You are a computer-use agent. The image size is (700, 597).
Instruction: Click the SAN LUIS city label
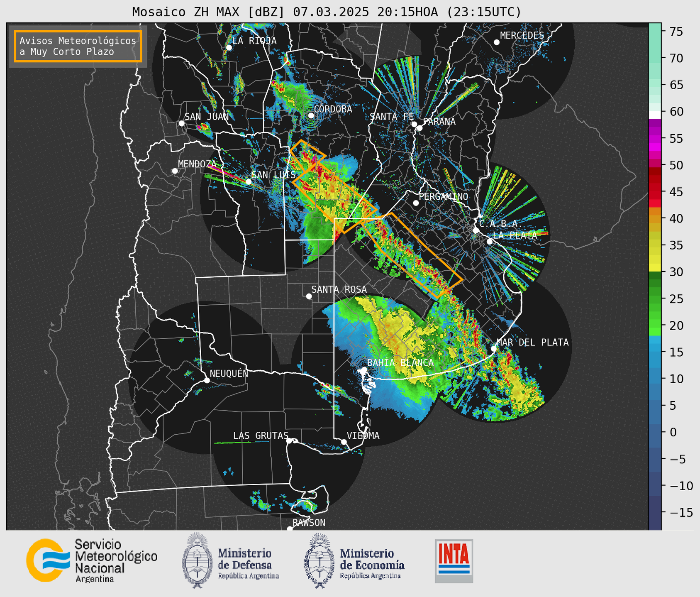[x=273, y=175]
